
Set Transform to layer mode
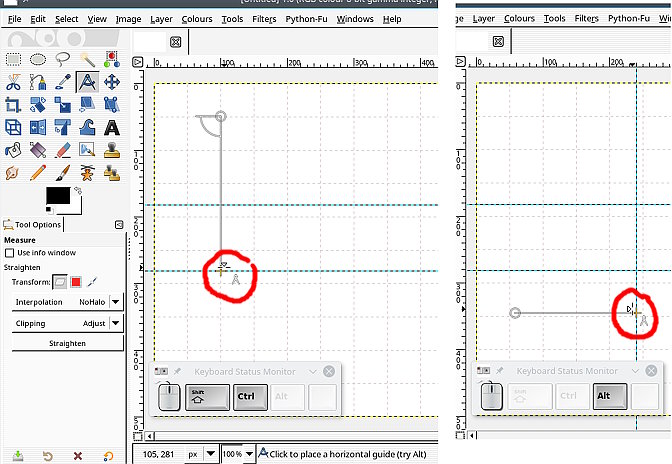[60, 282]
